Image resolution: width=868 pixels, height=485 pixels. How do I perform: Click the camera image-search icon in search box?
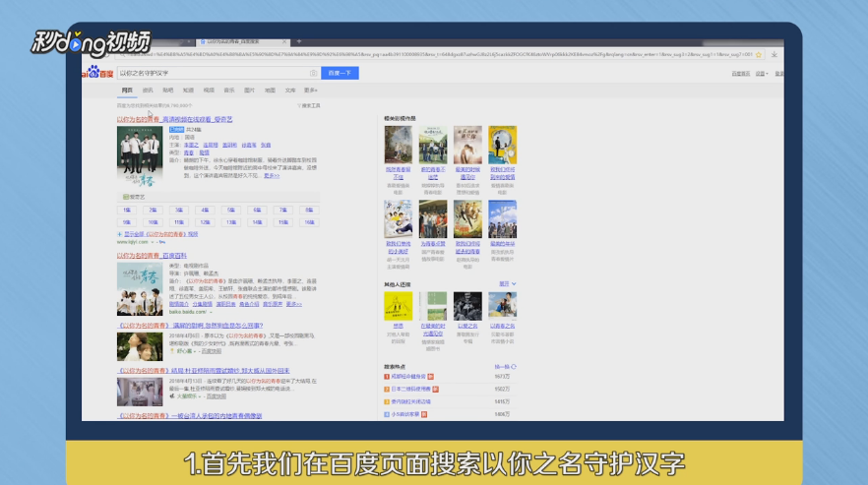pos(313,73)
